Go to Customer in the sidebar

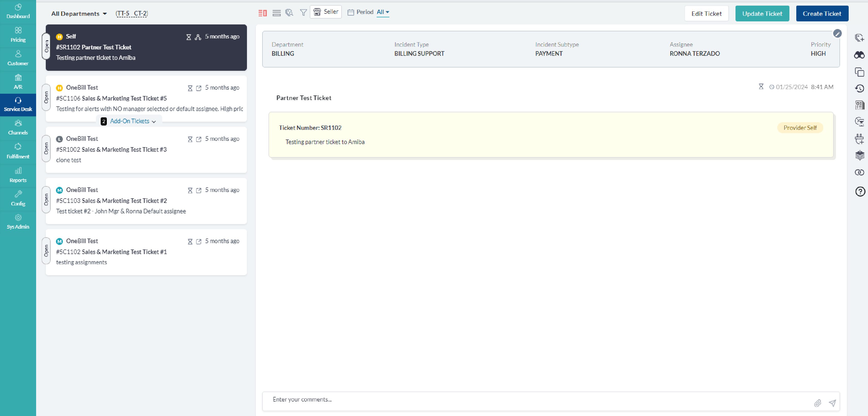(x=18, y=58)
